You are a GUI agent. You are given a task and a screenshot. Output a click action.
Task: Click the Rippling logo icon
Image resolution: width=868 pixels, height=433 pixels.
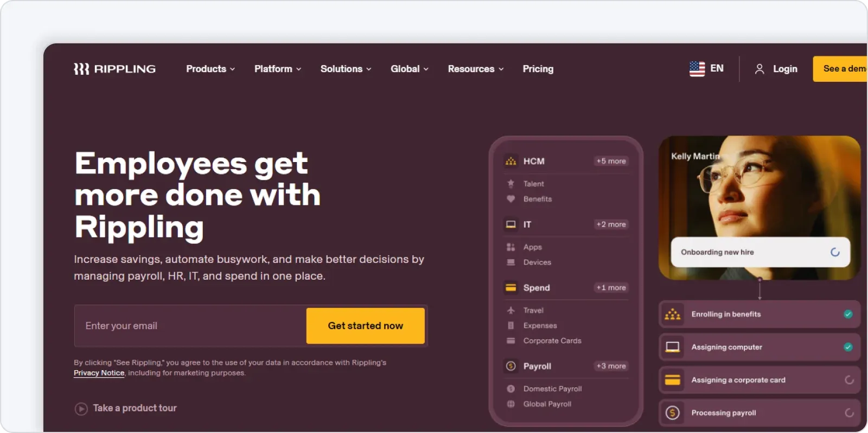point(81,69)
